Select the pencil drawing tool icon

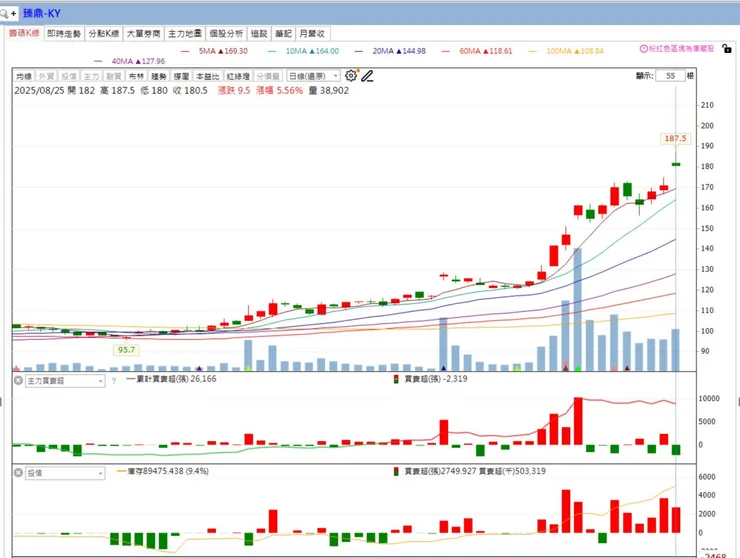coord(367,76)
